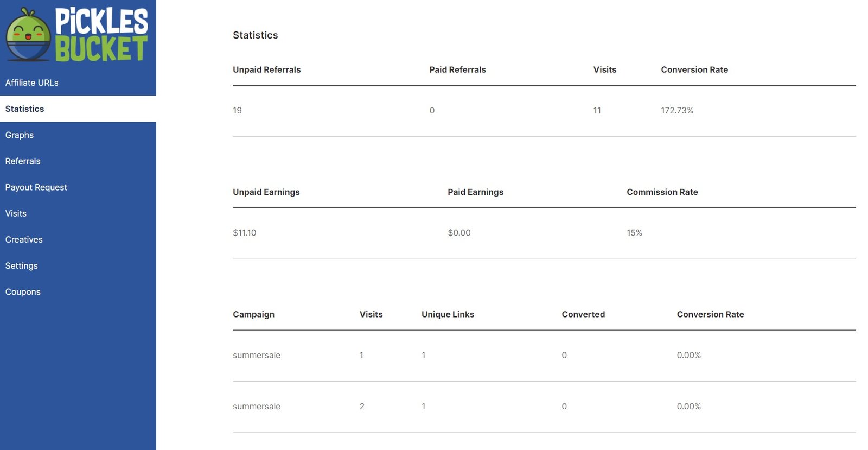Click the Commission Rate column header

(662, 192)
